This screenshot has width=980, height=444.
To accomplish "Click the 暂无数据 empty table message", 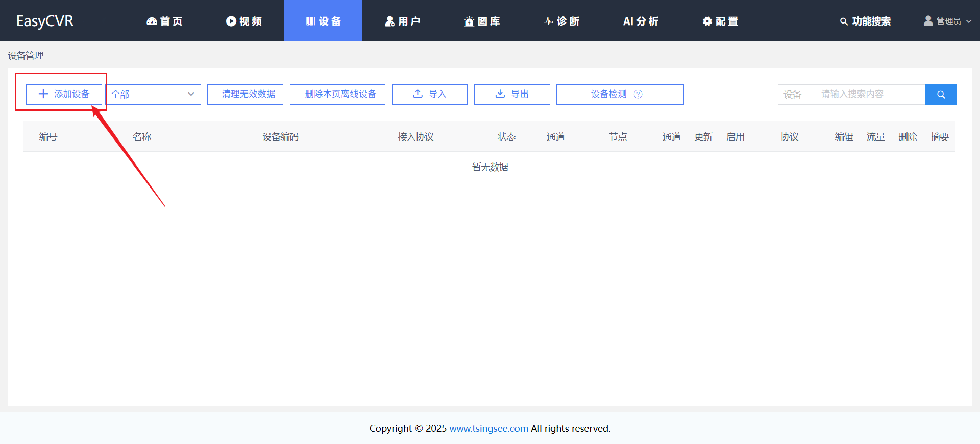I will coord(490,167).
